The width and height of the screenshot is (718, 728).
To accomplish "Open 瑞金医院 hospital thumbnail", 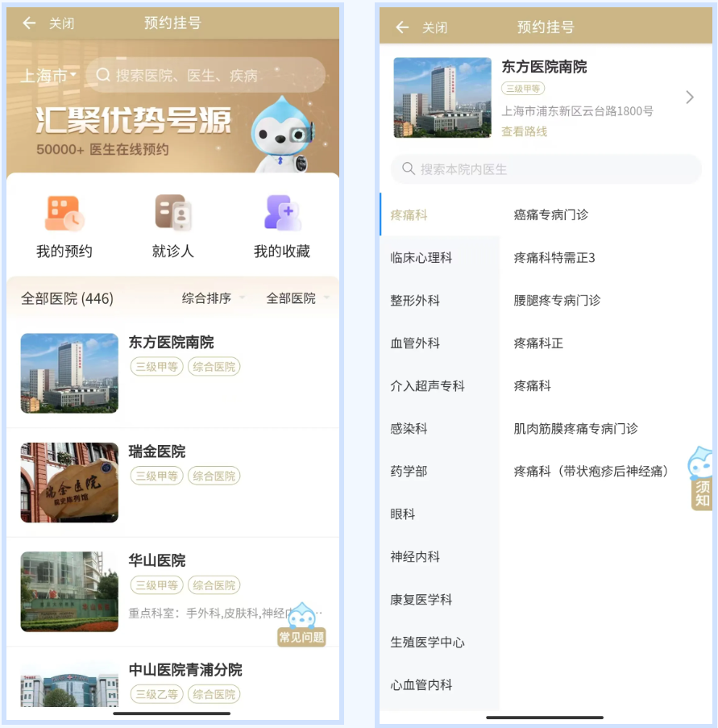I will 69,482.
